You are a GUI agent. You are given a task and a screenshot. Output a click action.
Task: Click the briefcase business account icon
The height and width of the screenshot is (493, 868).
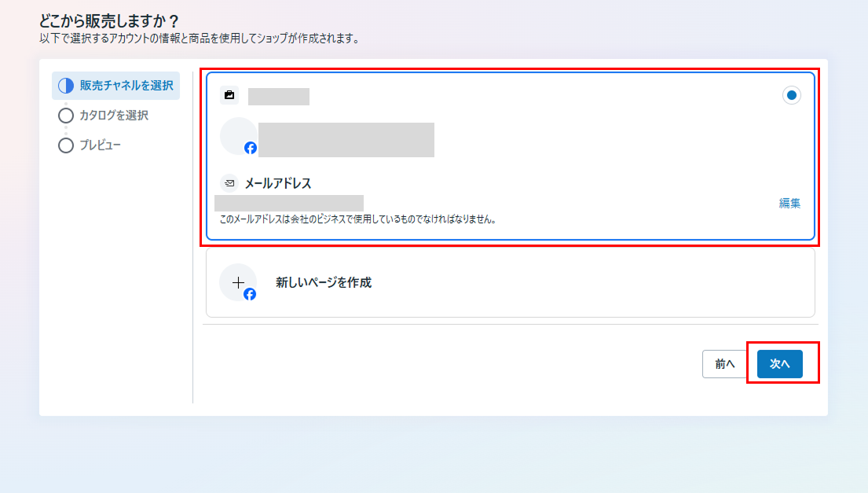pyautogui.click(x=229, y=95)
